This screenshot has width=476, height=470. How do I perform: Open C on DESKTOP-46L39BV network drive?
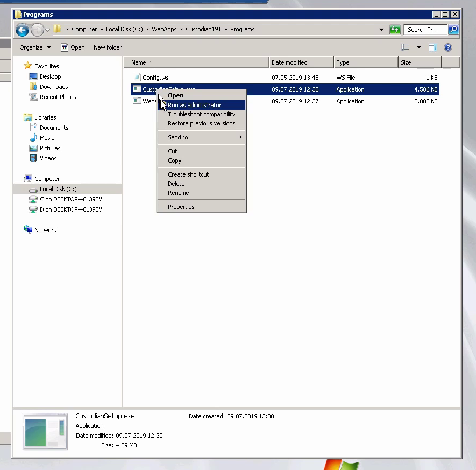coord(70,199)
